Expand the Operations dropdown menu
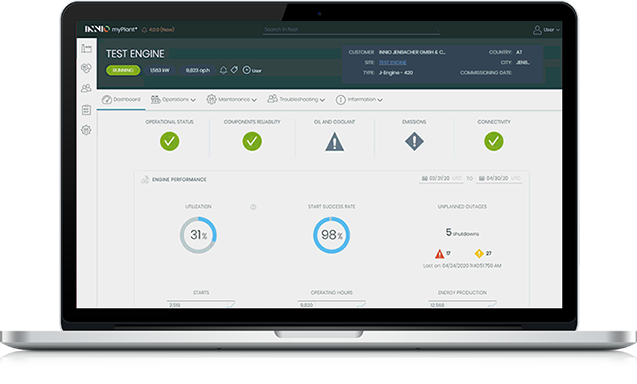 tap(173, 99)
